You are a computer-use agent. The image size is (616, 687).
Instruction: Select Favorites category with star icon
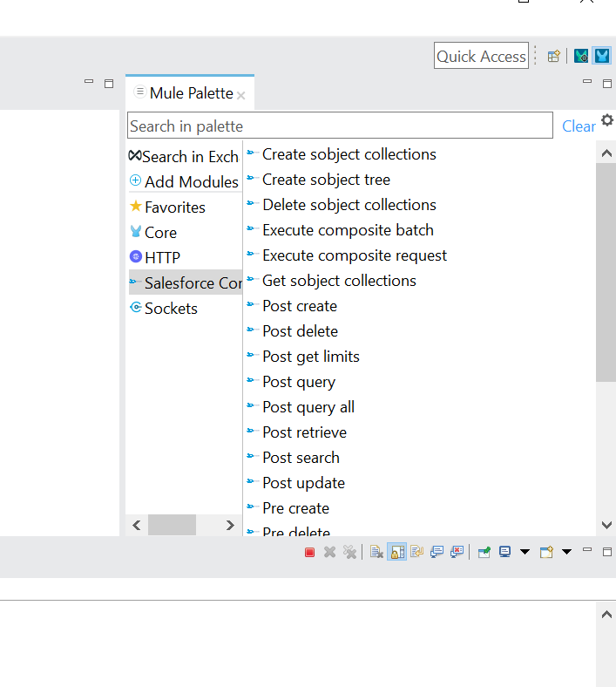(x=174, y=207)
